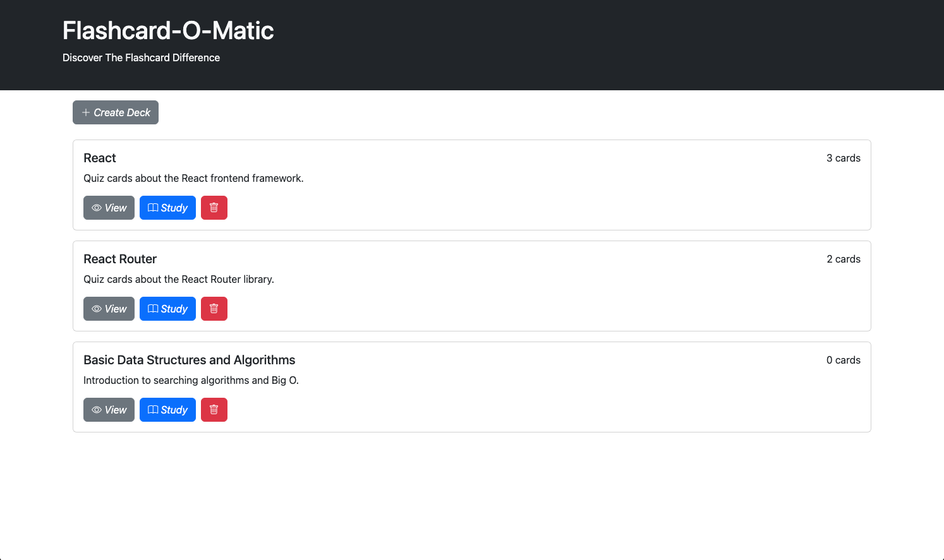This screenshot has width=944, height=560.
Task: Click the '2 cards' count label
Action: pyautogui.click(x=843, y=259)
